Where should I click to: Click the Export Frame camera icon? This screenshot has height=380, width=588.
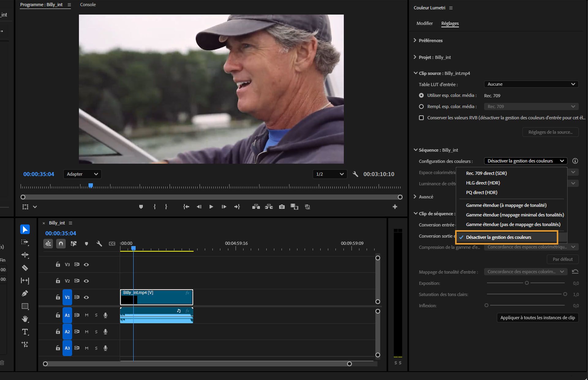[x=282, y=207]
